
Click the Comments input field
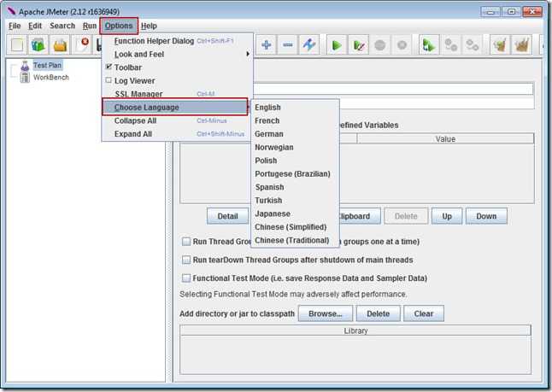[x=437, y=103]
